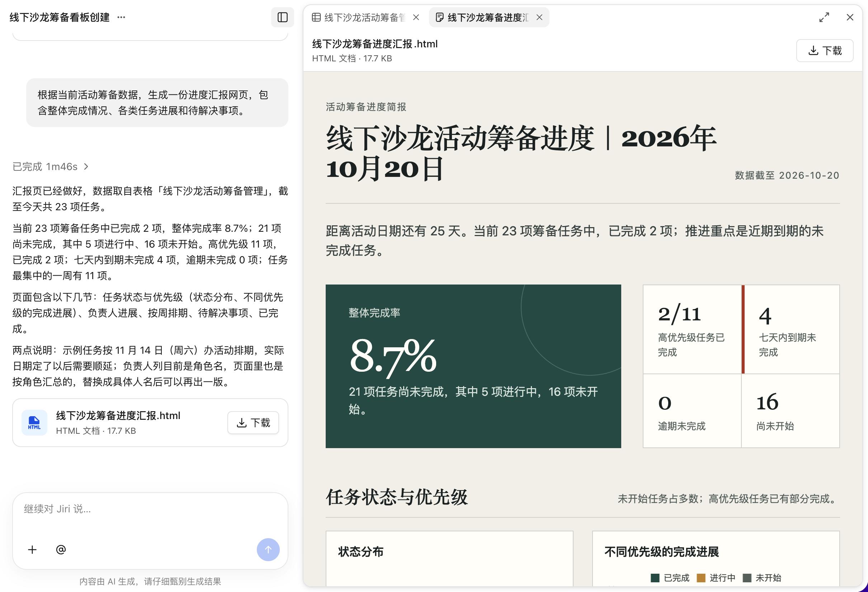This screenshot has height=592, width=868.
Task: Switch to the 线下沙龙活动筹备管理 table tab
Action: tap(365, 17)
